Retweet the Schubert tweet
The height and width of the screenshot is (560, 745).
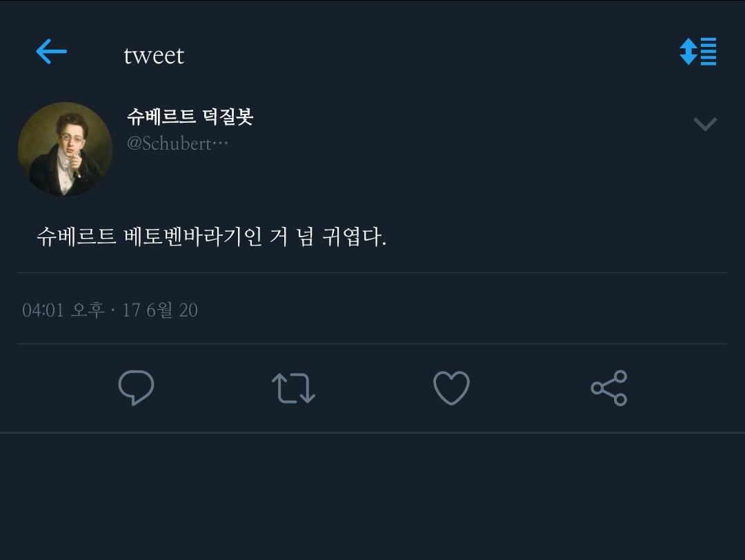[293, 388]
